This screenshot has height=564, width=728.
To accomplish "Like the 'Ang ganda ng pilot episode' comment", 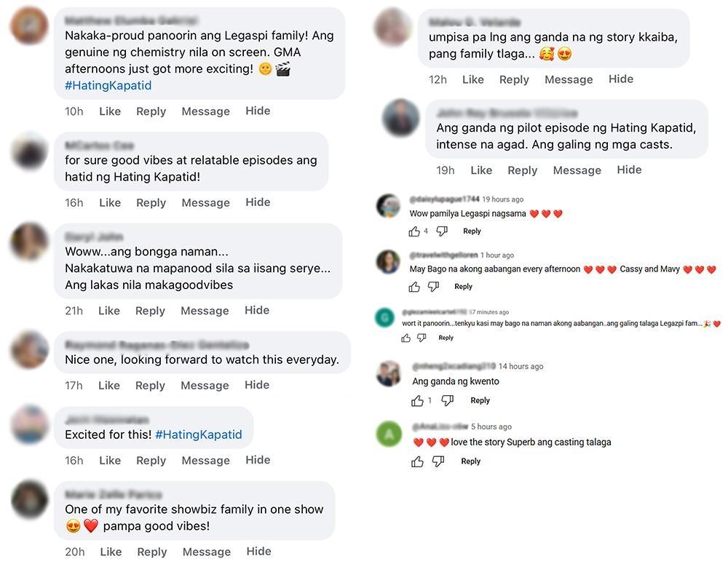I will 481,170.
